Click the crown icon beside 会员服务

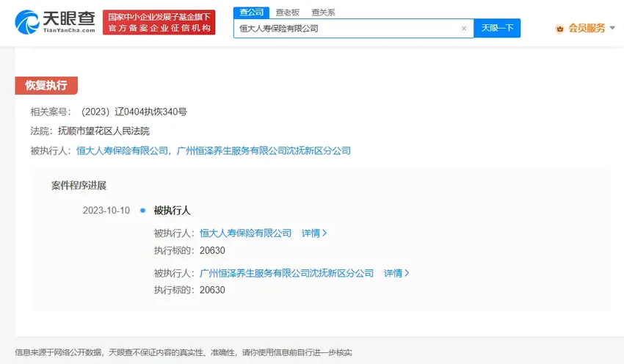[x=560, y=29]
